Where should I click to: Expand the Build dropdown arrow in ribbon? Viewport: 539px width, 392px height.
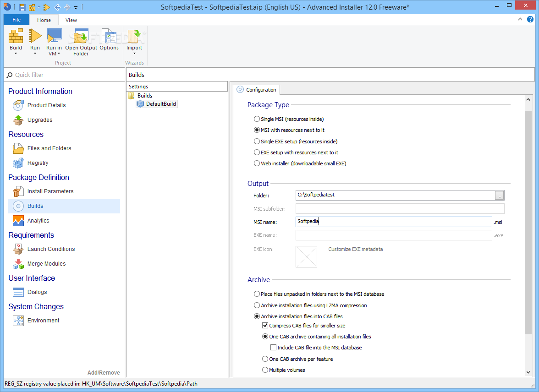click(16, 54)
